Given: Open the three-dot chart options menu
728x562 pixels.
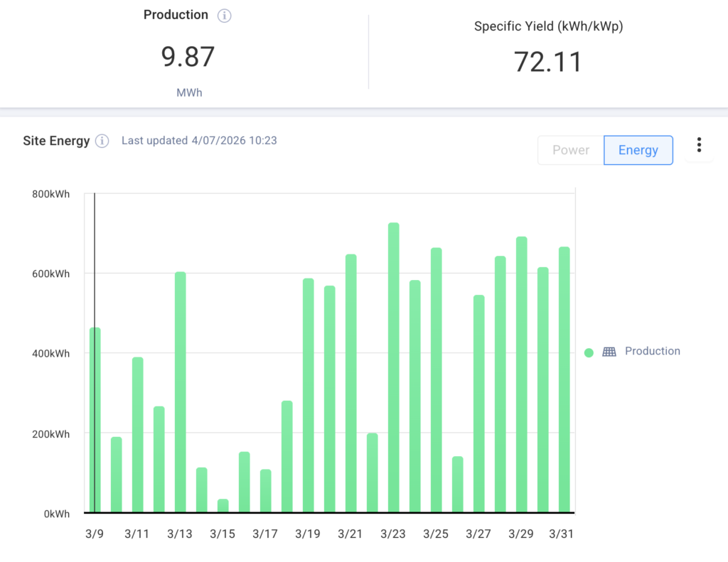Looking at the screenshot, I should pos(699,145).
